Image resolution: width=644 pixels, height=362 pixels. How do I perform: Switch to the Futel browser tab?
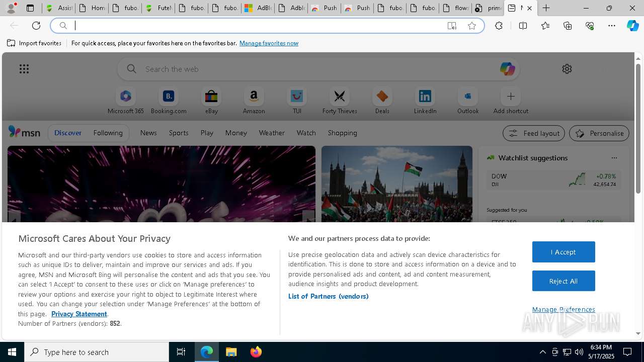point(157,8)
